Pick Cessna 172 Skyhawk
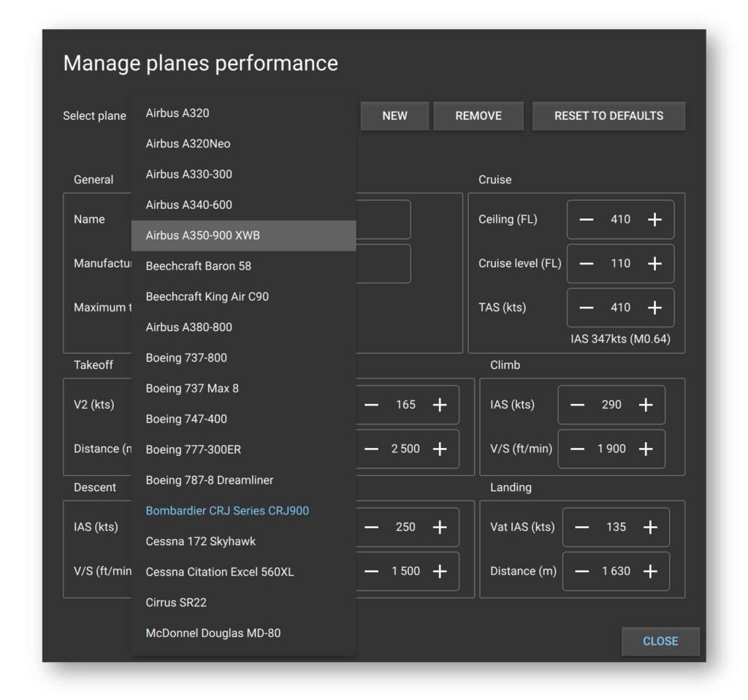Image resolution: width=748 pixels, height=700 pixels. pyautogui.click(x=244, y=541)
